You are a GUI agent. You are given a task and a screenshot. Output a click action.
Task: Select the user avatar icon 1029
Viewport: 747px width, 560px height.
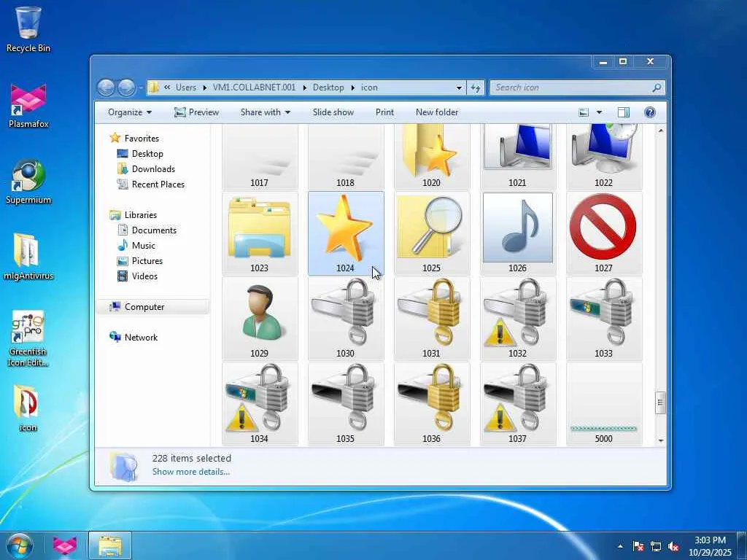260,319
